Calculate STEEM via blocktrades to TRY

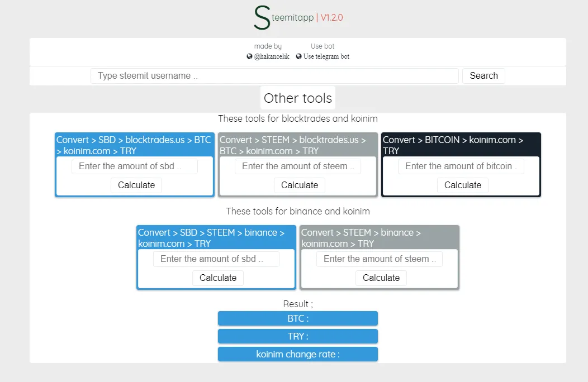click(300, 185)
